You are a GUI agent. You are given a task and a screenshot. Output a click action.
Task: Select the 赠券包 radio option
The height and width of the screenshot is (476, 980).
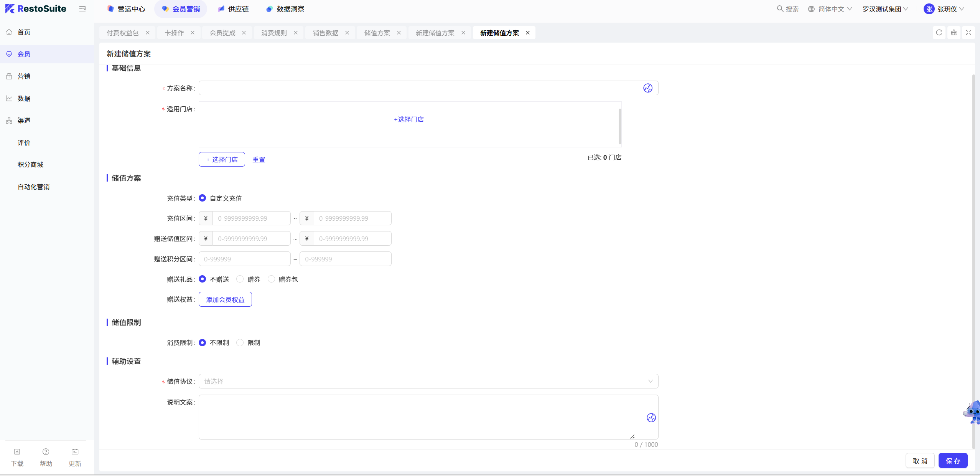coord(272,279)
